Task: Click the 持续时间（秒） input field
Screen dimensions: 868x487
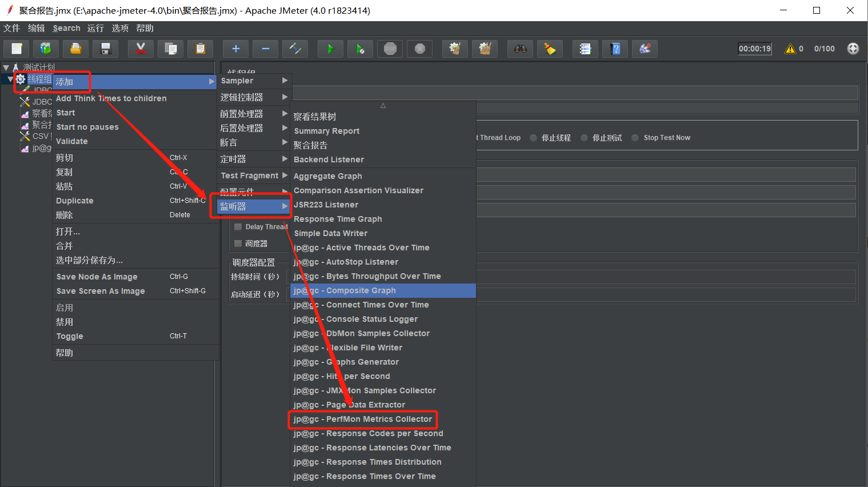Action: [666, 277]
